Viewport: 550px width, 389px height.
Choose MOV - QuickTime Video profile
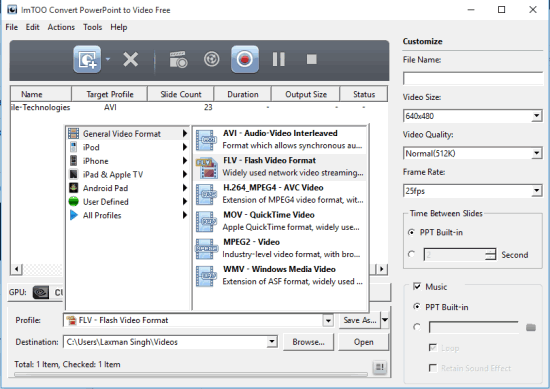pos(280,221)
